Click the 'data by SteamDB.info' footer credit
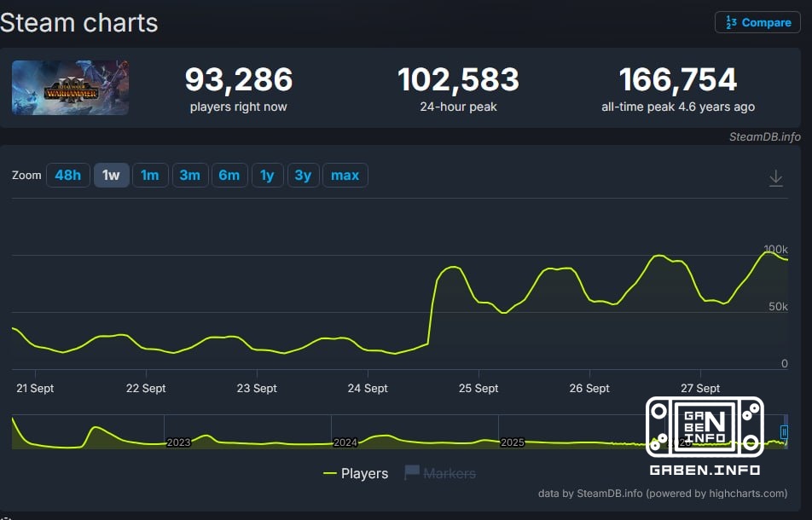This screenshot has width=812, height=520. 663,493
